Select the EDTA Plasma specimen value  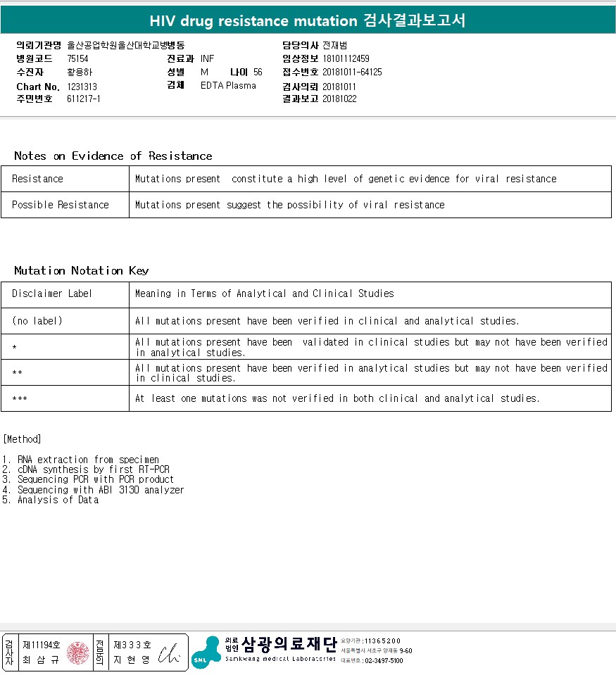(228, 85)
